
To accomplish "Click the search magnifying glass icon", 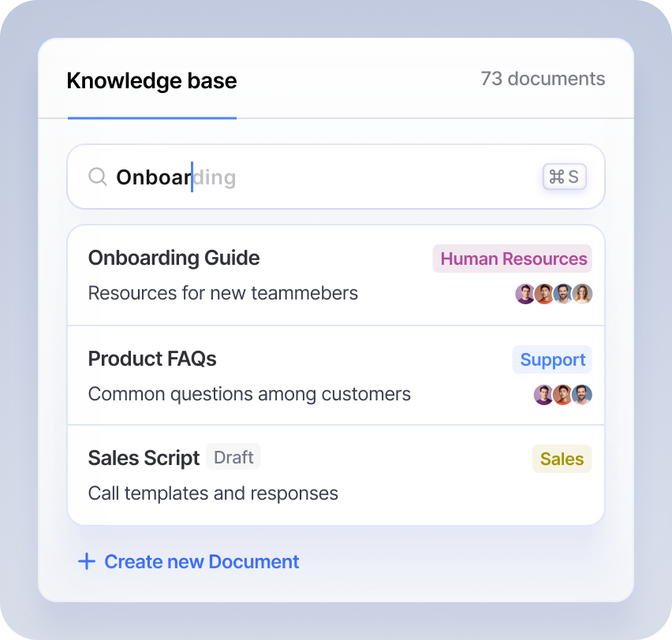I will click(x=98, y=177).
